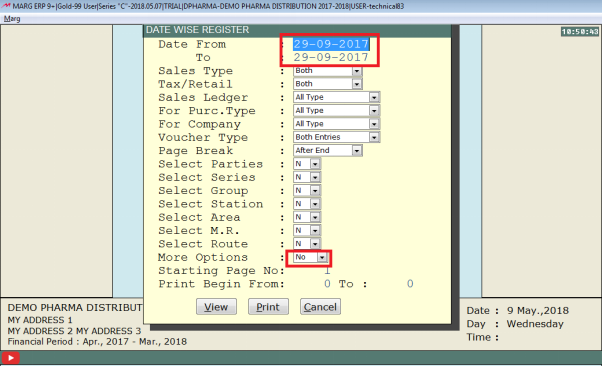This screenshot has height=366, width=602.
Task: Expand the For Purc.Type dropdown
Action: [374, 111]
